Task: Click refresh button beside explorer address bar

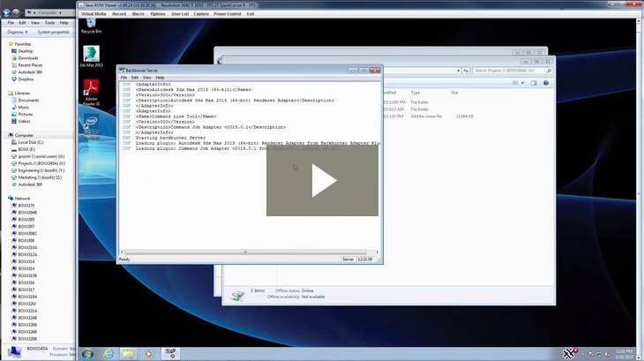Action: [466, 71]
